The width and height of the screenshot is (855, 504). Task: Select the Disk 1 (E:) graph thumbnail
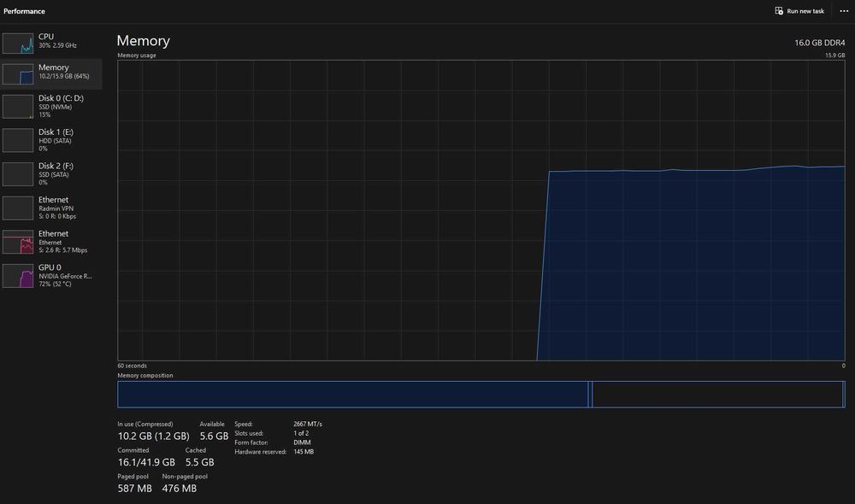coord(18,140)
